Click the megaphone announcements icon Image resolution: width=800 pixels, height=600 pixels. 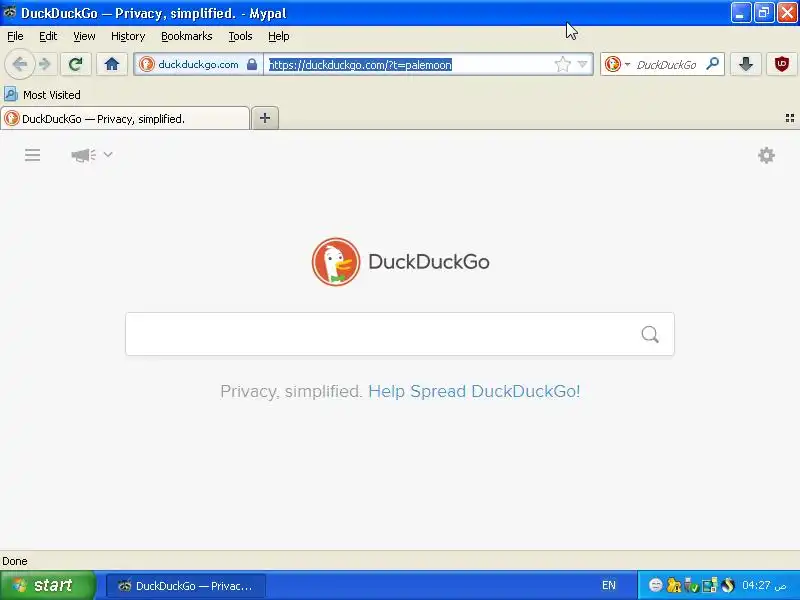83,155
